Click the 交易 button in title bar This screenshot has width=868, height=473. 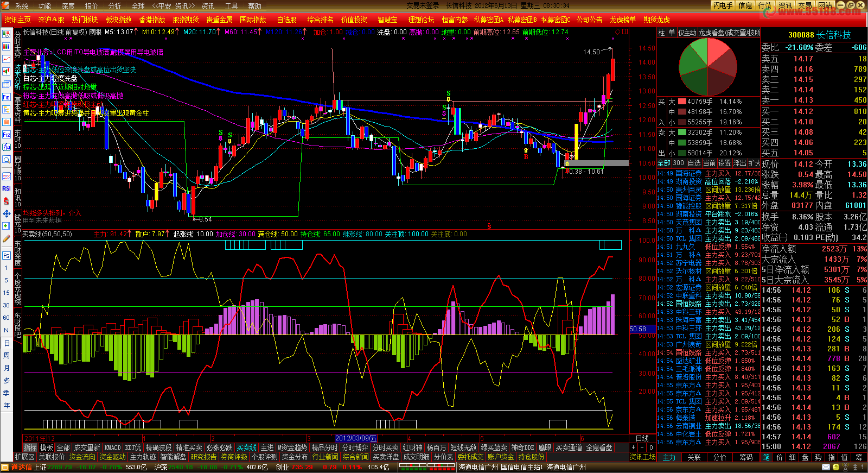(x=805, y=5)
